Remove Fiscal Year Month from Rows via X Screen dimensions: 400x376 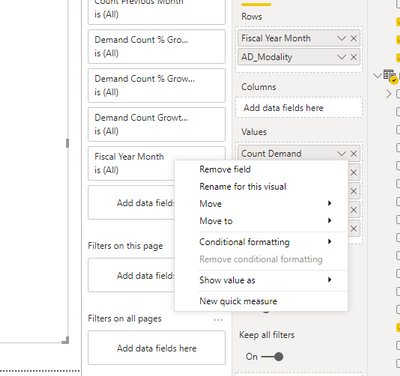[354, 38]
